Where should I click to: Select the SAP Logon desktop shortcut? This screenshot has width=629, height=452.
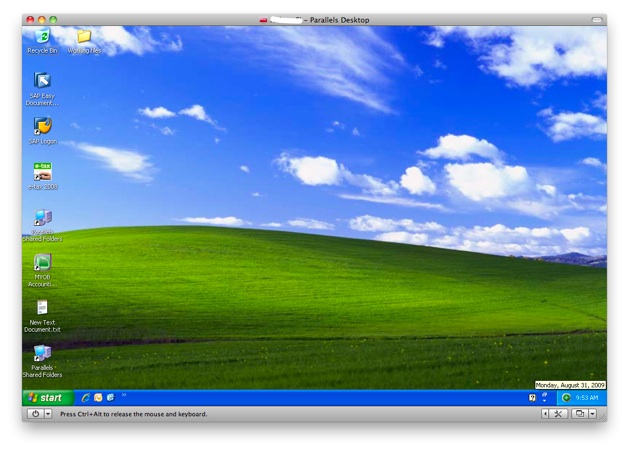tap(43, 131)
